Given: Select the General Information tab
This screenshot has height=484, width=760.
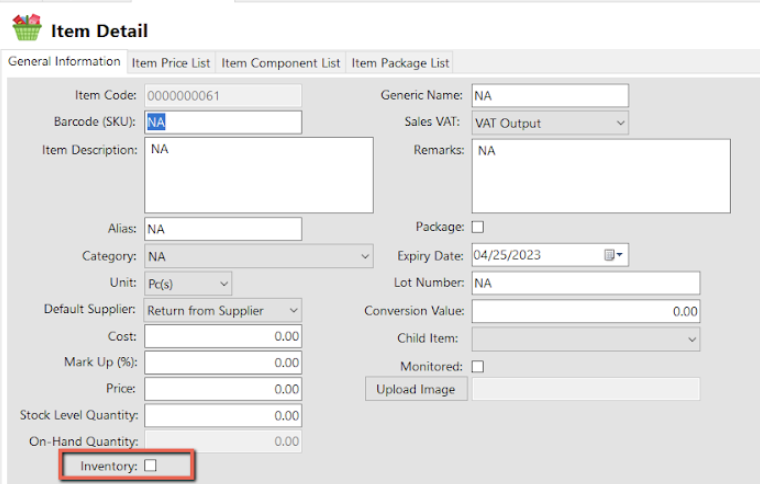Looking at the screenshot, I should click(x=64, y=62).
